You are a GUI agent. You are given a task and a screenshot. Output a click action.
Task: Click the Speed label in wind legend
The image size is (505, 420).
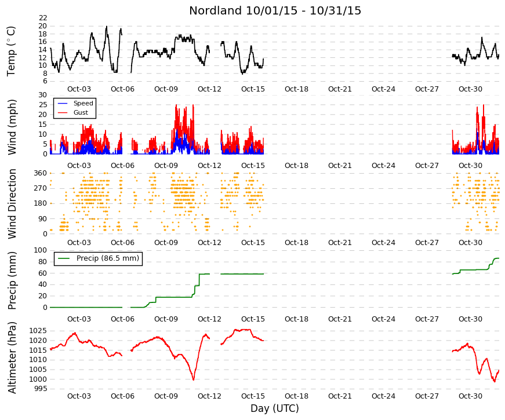[x=83, y=103]
